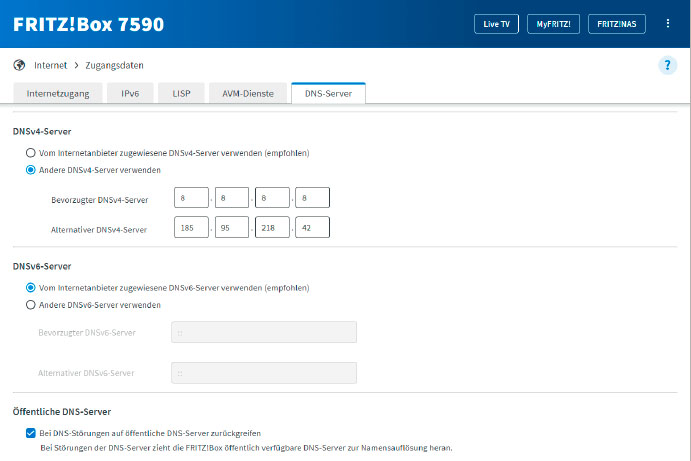Click fourth octet of Bevorzugter DNSv4-Server
The width and height of the screenshot is (691, 461).
[312, 197]
